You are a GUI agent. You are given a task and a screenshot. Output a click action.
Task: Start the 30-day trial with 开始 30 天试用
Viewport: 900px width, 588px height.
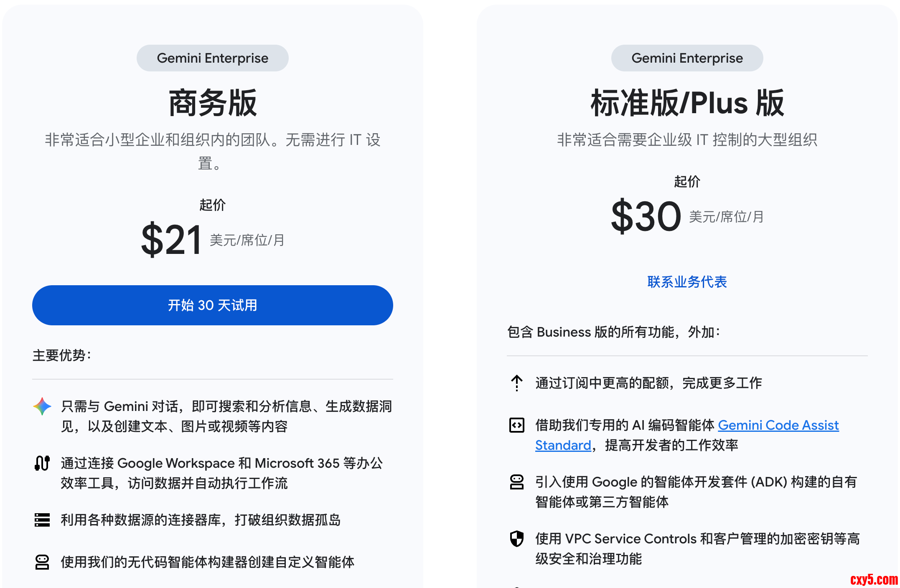click(x=213, y=305)
